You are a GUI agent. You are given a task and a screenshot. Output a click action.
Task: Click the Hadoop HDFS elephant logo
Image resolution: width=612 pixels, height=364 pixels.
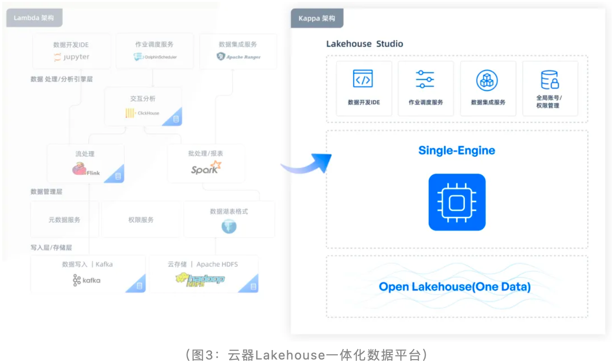(200, 280)
